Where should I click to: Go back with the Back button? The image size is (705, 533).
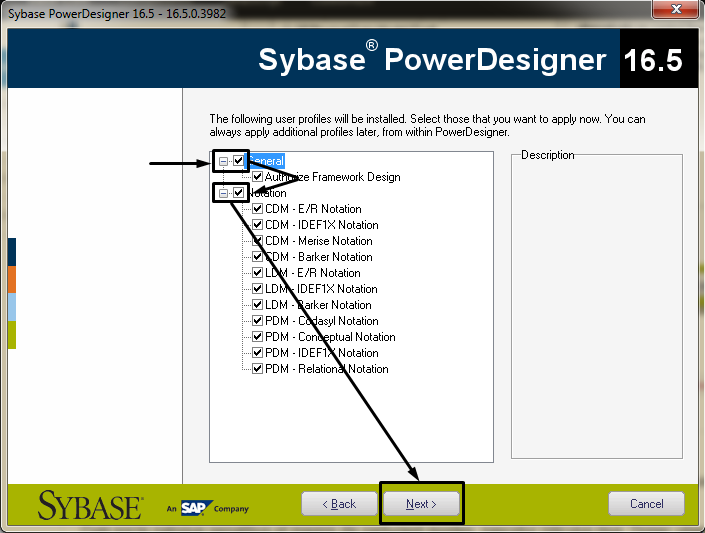pos(339,504)
